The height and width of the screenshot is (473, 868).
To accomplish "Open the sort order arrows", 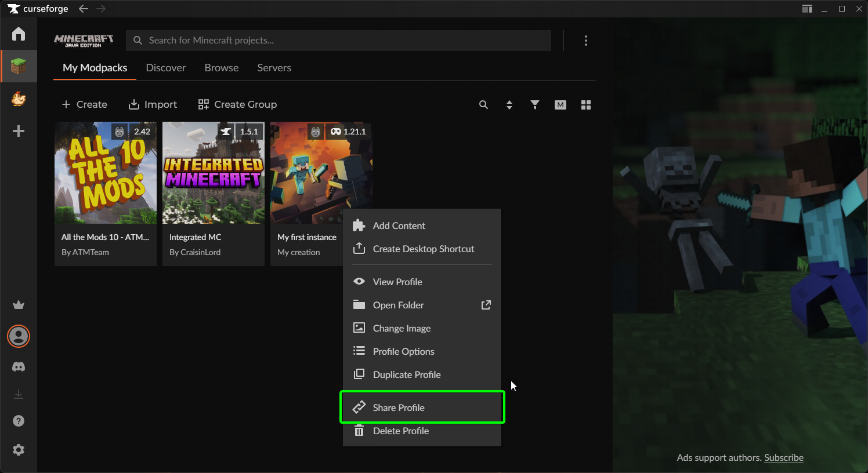I will tap(509, 105).
